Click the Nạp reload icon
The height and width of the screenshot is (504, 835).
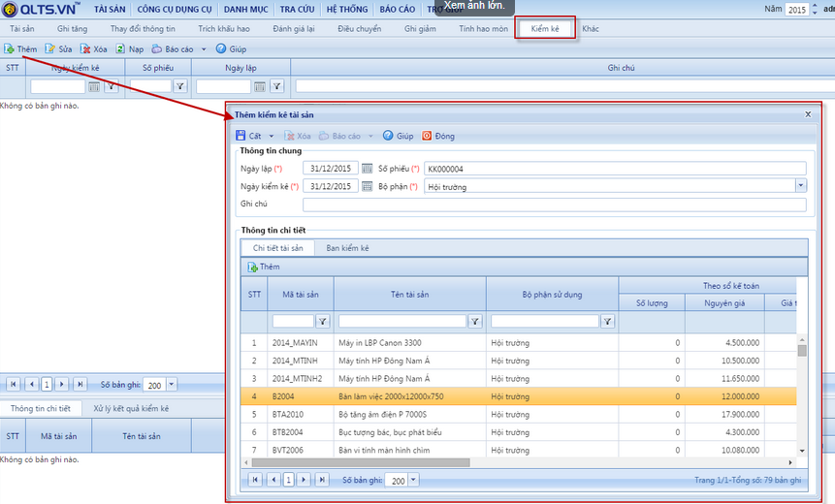120,49
